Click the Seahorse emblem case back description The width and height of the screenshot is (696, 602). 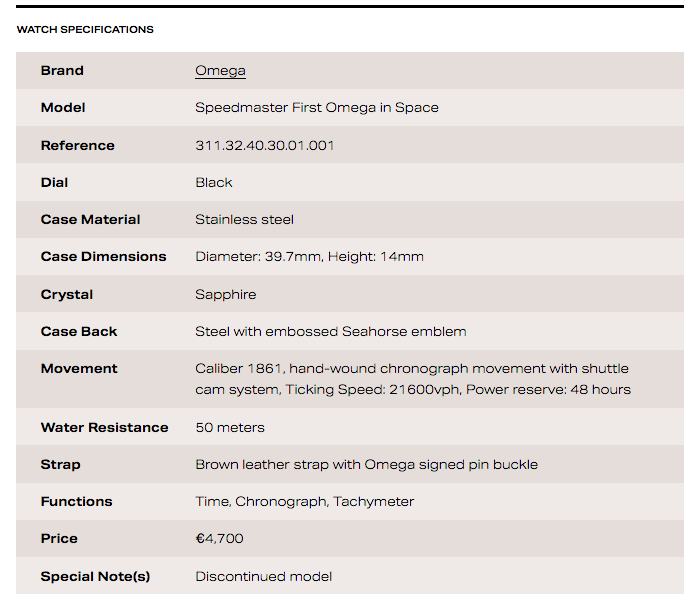pyautogui.click(x=330, y=332)
